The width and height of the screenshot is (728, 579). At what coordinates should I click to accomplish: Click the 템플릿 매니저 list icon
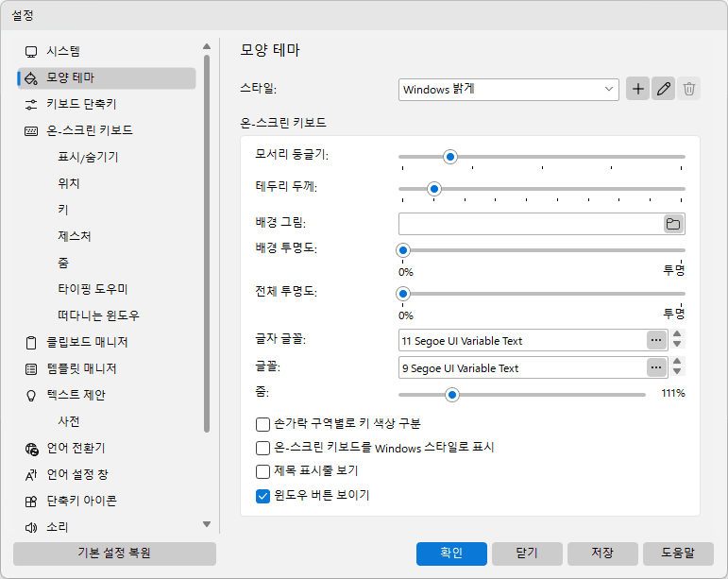click(x=31, y=369)
